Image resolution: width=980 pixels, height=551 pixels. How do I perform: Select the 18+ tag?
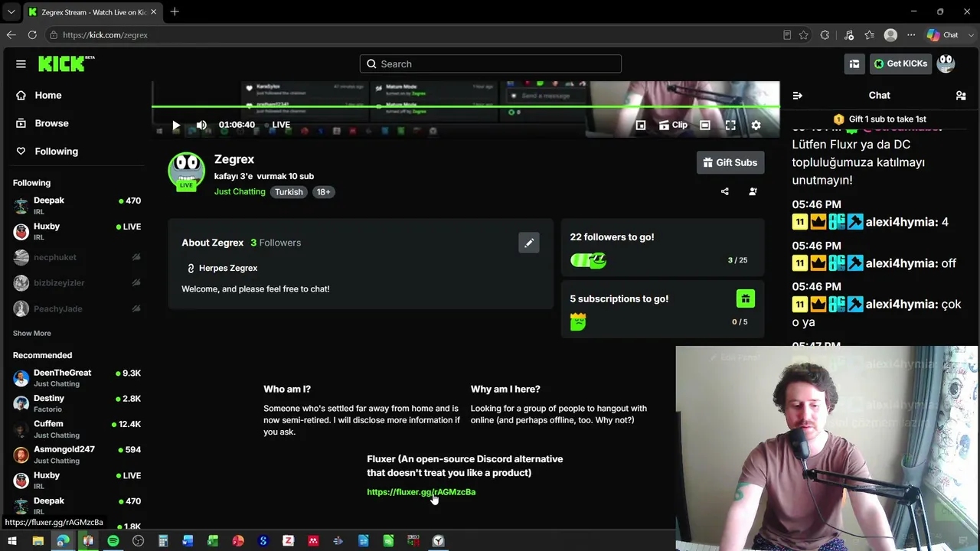tap(323, 192)
